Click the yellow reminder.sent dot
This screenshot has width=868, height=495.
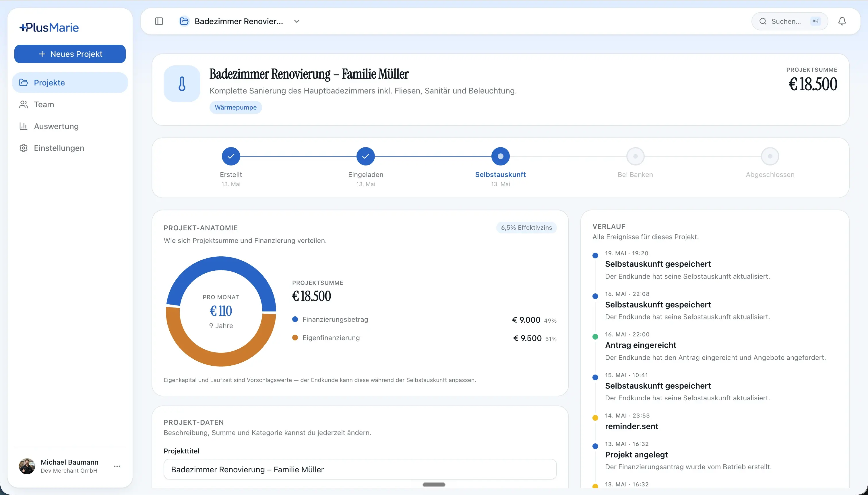(595, 418)
